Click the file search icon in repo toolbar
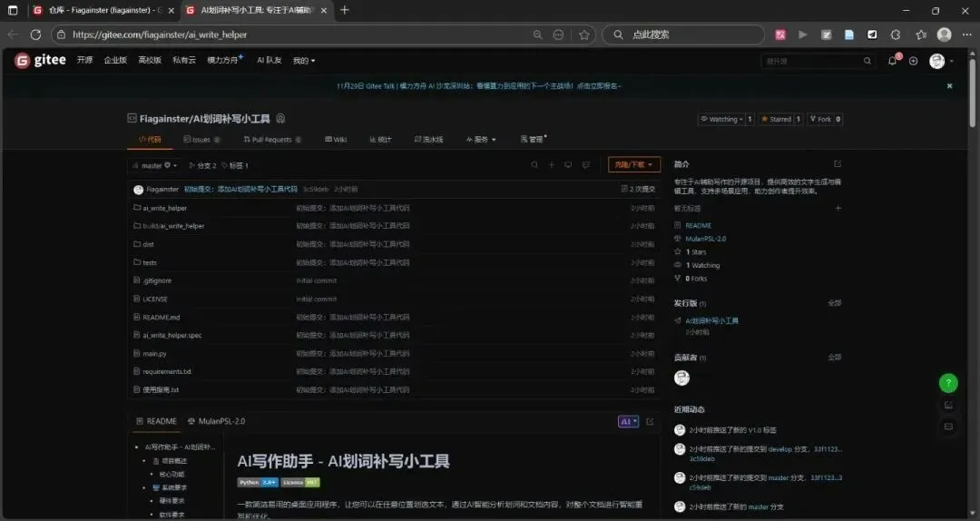Image resolution: width=980 pixels, height=521 pixels. click(534, 165)
